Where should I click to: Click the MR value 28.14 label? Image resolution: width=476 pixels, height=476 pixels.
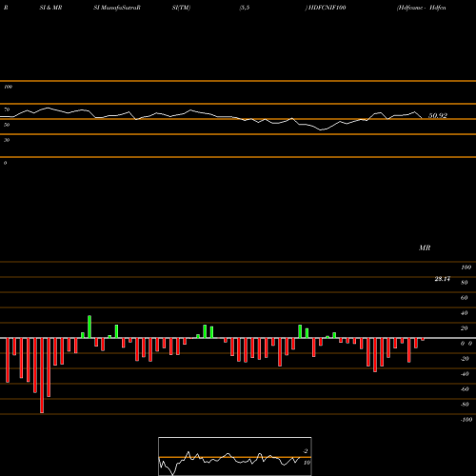click(442, 279)
